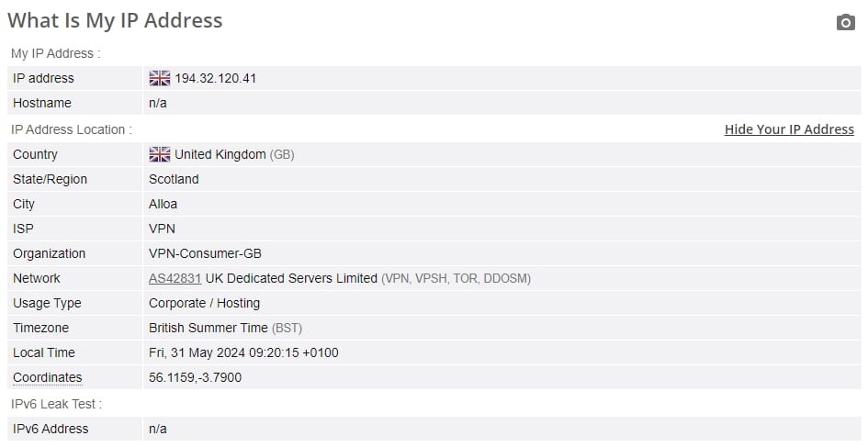Click the IP Address Location section label

point(72,129)
